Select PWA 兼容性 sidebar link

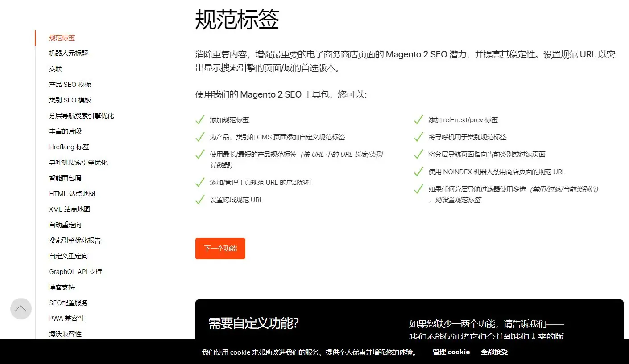[x=66, y=319]
